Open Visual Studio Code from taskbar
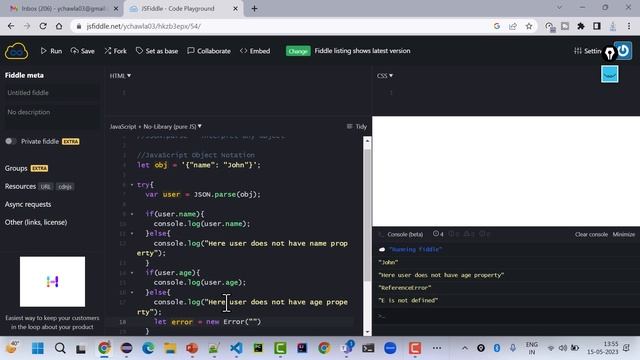This screenshot has height=360, width=640. pyautogui.click(x=236, y=348)
